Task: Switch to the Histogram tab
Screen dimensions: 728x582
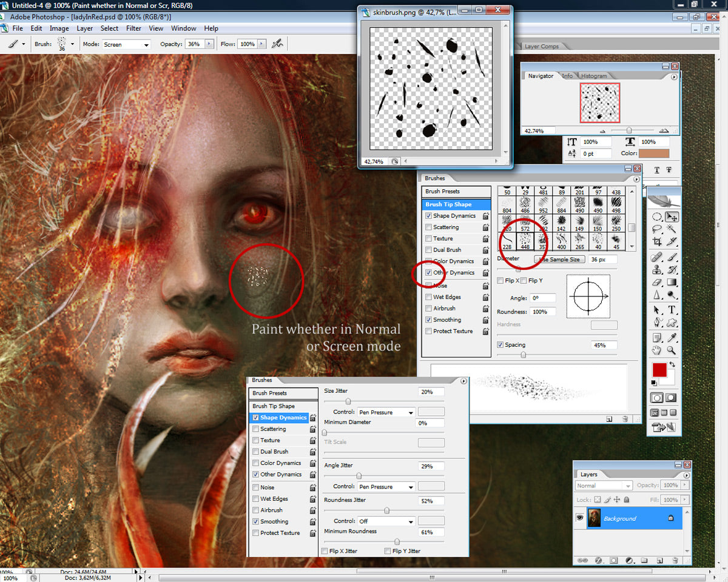Action: [x=593, y=76]
